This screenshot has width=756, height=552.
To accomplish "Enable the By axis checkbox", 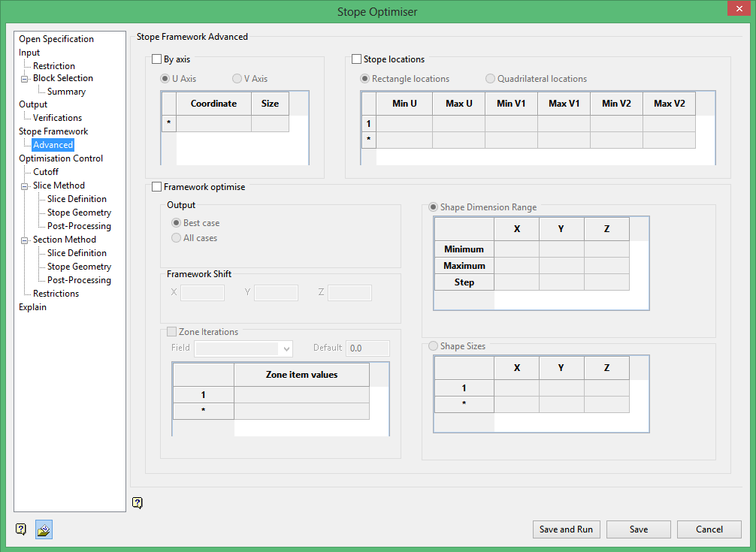I will coord(157,59).
